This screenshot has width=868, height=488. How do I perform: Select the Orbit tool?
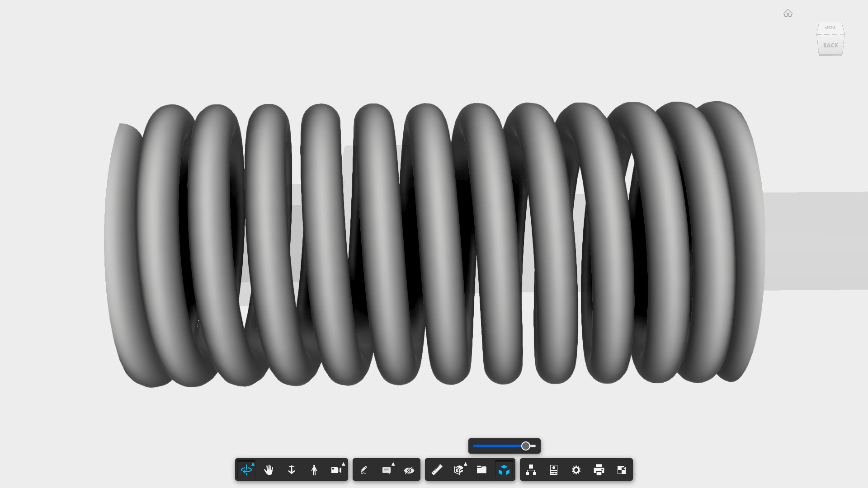246,470
